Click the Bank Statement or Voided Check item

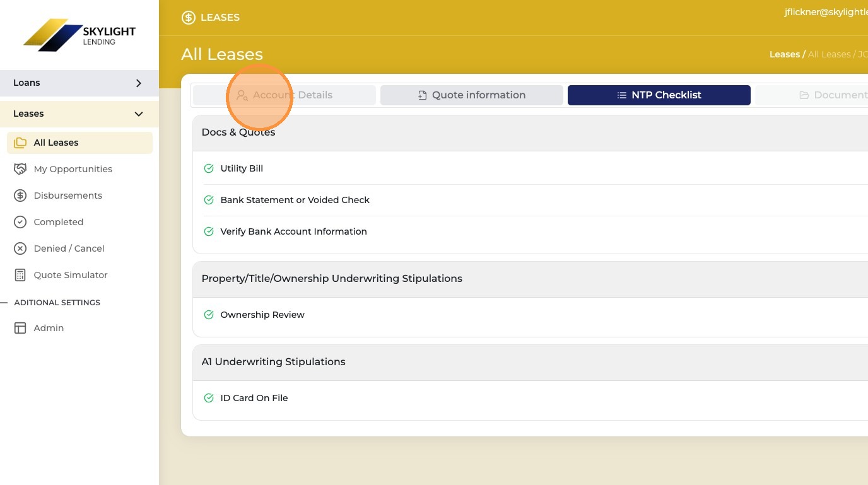click(x=295, y=200)
